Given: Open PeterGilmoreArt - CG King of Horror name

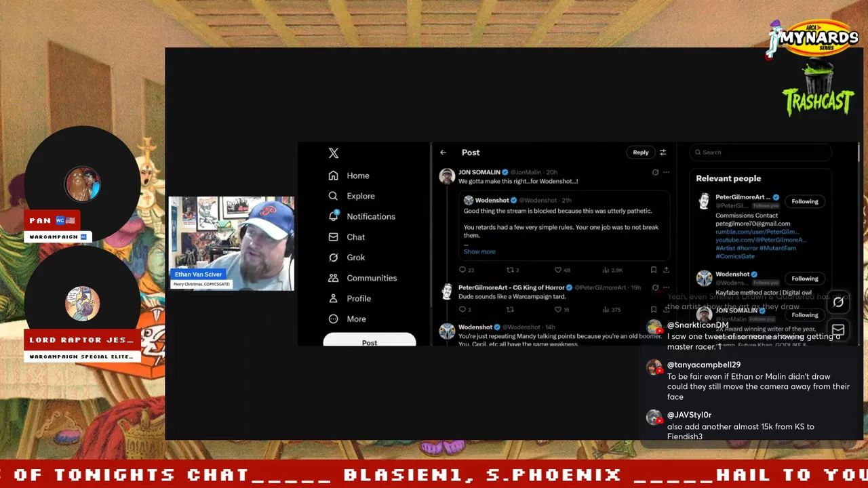Looking at the screenshot, I should pyautogui.click(x=511, y=287).
